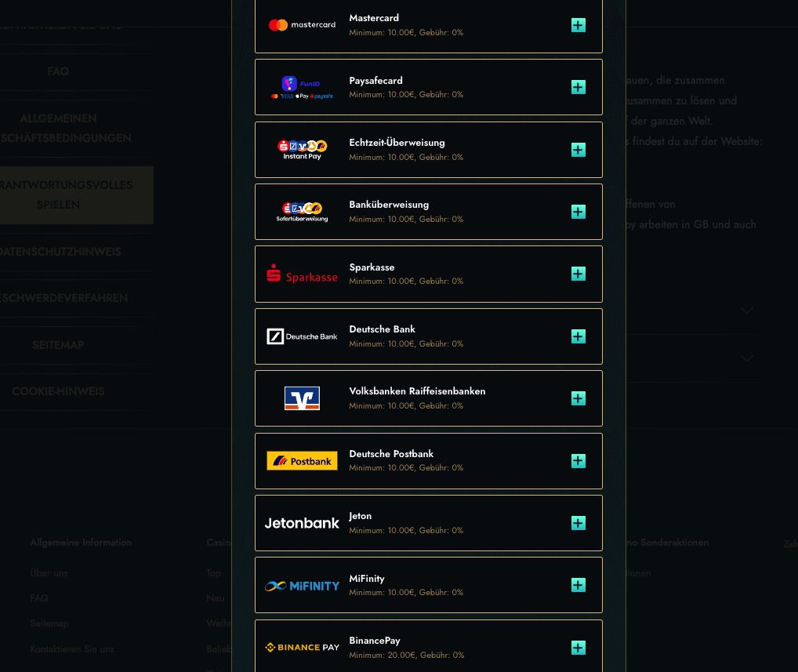Select the Jeton title text
Viewport: 798px width, 672px height.
(361, 516)
